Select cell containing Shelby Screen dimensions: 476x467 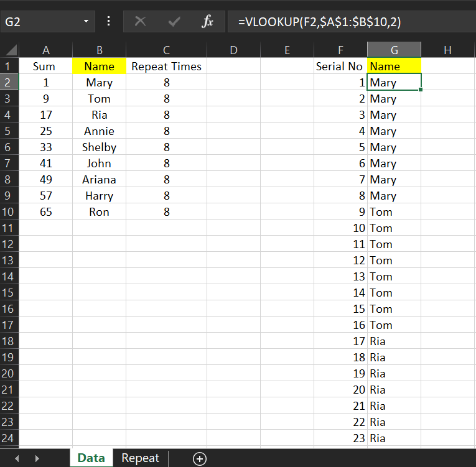pos(100,147)
